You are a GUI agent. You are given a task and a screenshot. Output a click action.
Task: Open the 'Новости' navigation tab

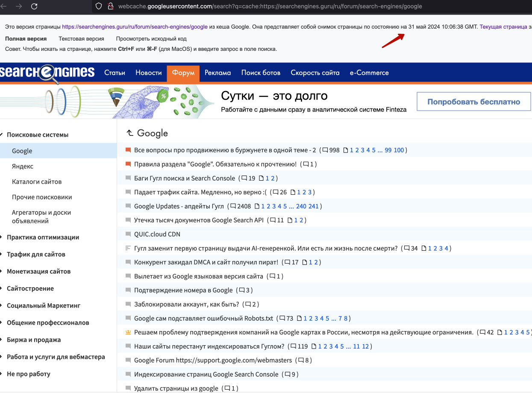point(149,73)
